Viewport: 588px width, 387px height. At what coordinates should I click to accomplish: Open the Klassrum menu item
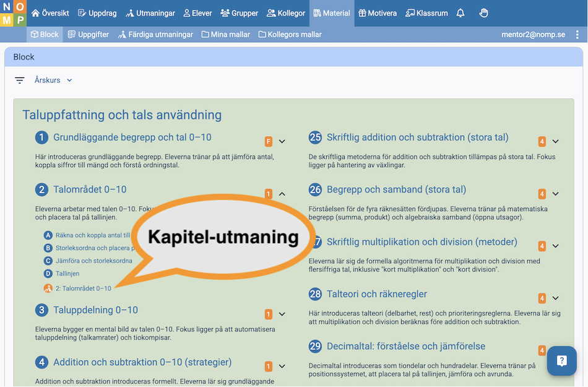point(426,13)
